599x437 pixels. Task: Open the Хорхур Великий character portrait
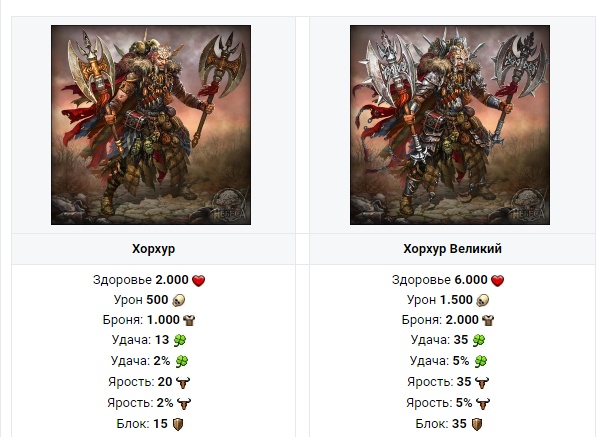point(450,125)
